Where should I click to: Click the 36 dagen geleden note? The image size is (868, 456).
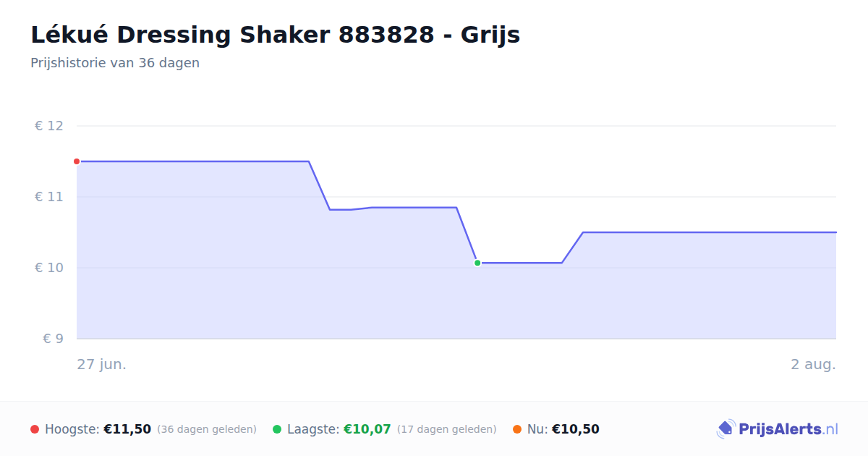[x=207, y=429]
